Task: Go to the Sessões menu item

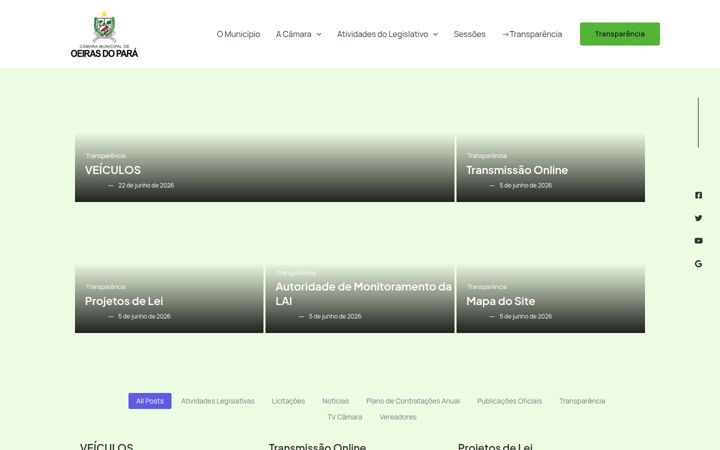Action: pyautogui.click(x=469, y=34)
